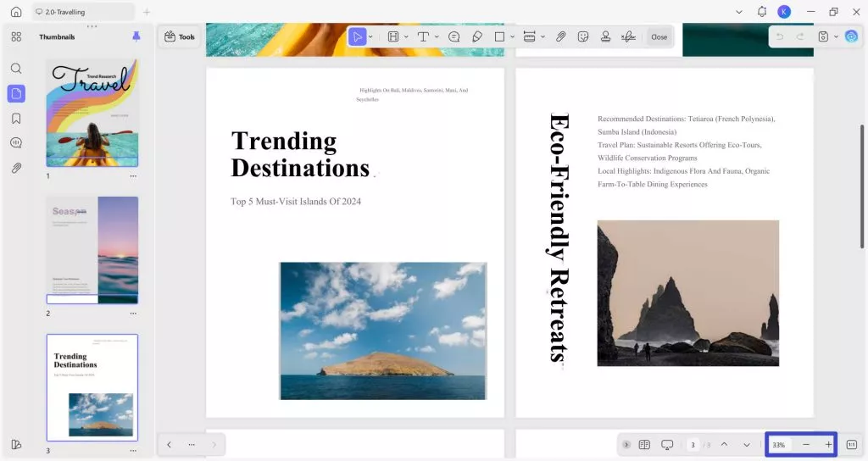Toggle the fit-to-actual-size 1:1 button

pyautogui.click(x=851, y=445)
